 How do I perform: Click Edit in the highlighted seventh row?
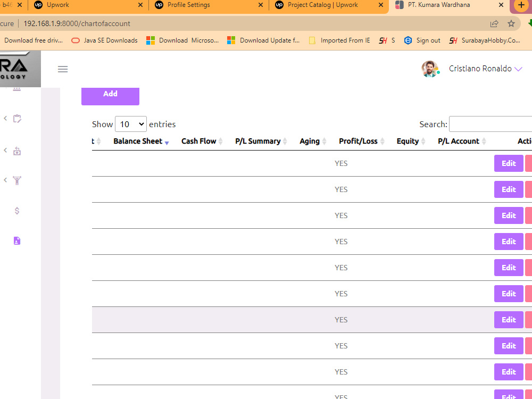(x=509, y=320)
